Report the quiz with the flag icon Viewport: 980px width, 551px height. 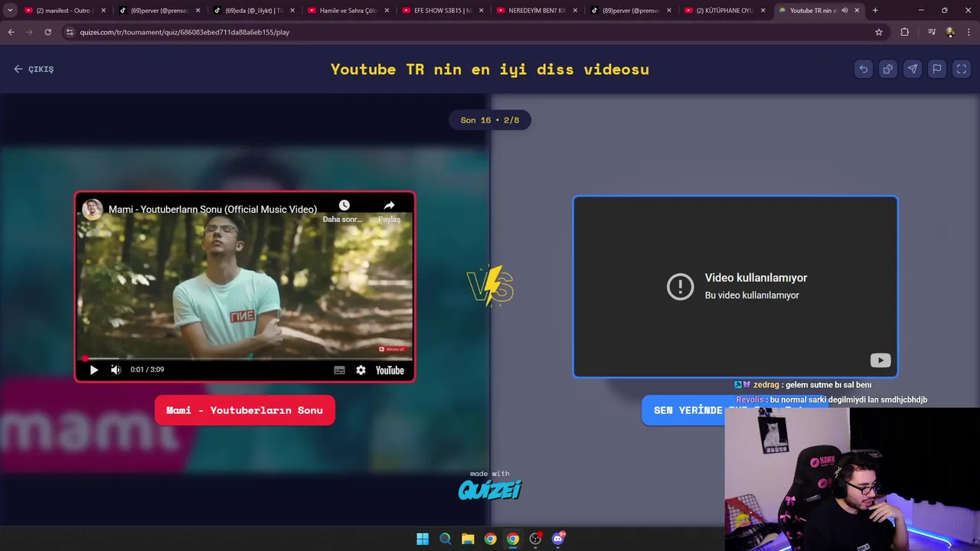click(x=937, y=69)
